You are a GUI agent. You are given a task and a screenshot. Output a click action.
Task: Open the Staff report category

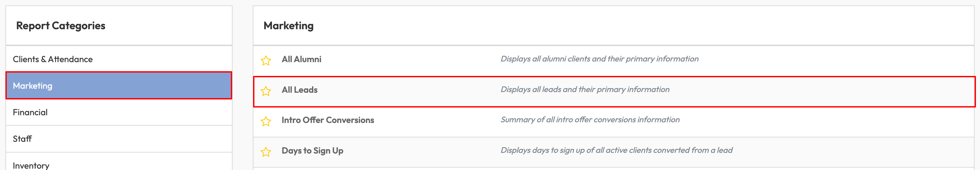click(x=22, y=139)
